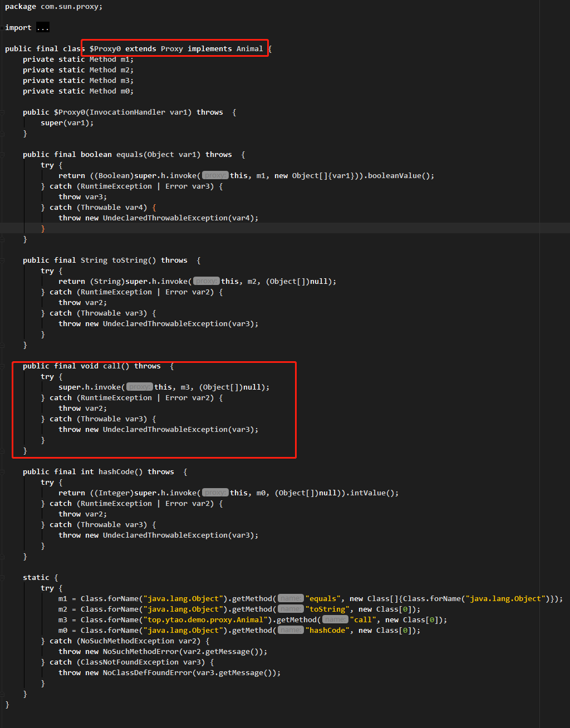Screen dimensions: 570x728
Task: Collapse the equals method fold marker
Action: click(x=2, y=155)
